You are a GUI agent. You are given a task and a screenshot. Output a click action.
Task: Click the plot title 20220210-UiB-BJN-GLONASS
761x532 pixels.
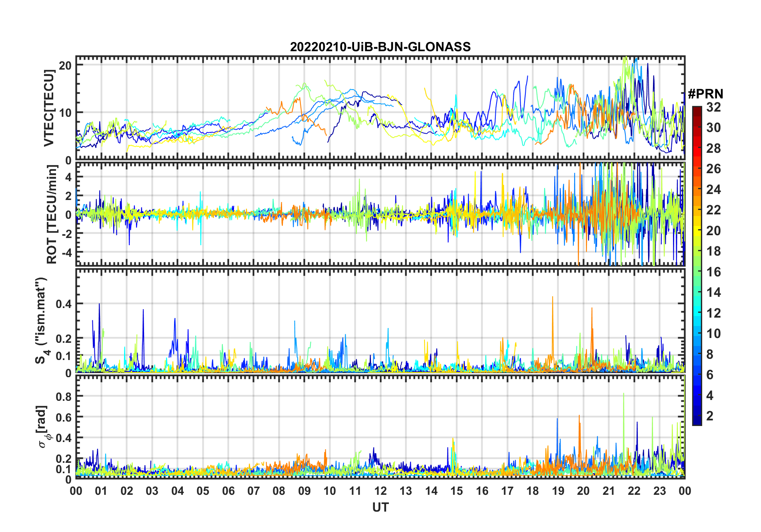pos(380,47)
